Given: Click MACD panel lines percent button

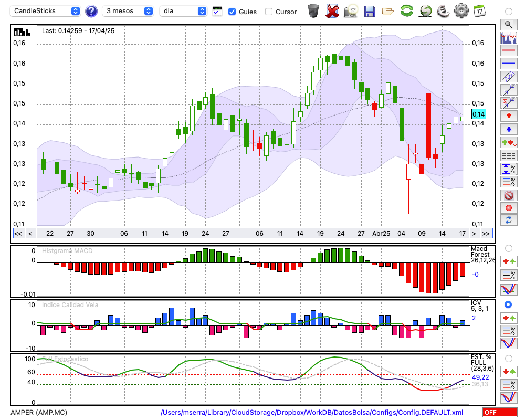Looking at the screenshot, I should [x=509, y=275].
